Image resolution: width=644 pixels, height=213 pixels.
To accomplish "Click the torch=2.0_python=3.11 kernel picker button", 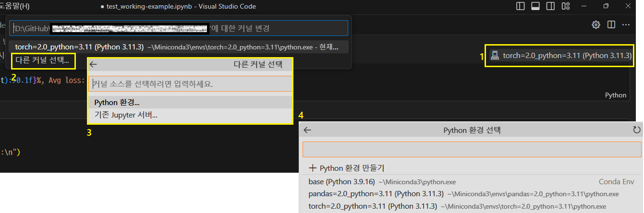I will (560, 56).
